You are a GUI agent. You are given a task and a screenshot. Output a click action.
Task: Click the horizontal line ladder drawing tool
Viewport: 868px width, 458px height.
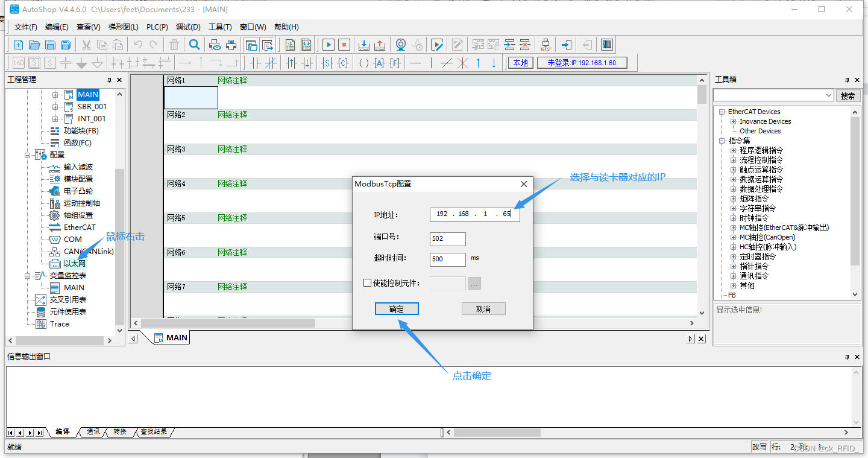(x=416, y=63)
